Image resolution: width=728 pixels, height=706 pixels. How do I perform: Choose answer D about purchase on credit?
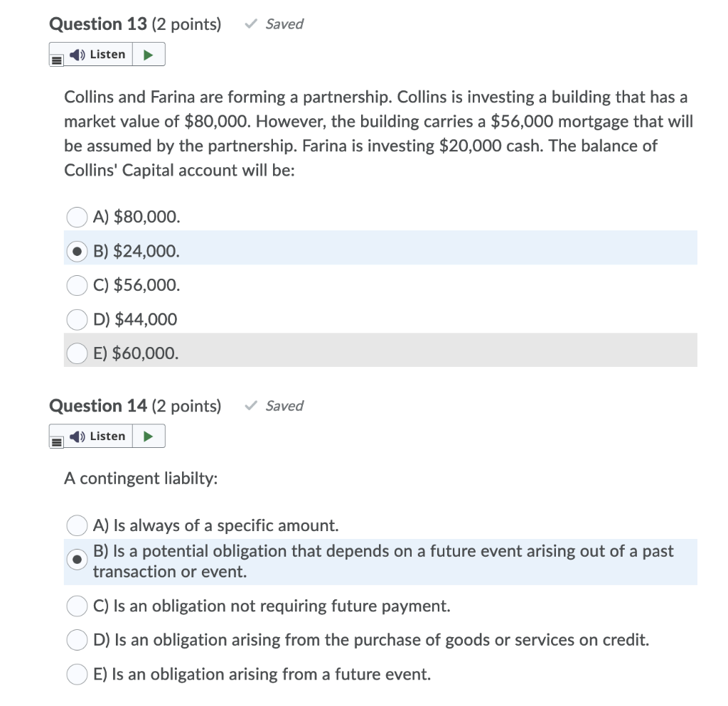point(76,640)
